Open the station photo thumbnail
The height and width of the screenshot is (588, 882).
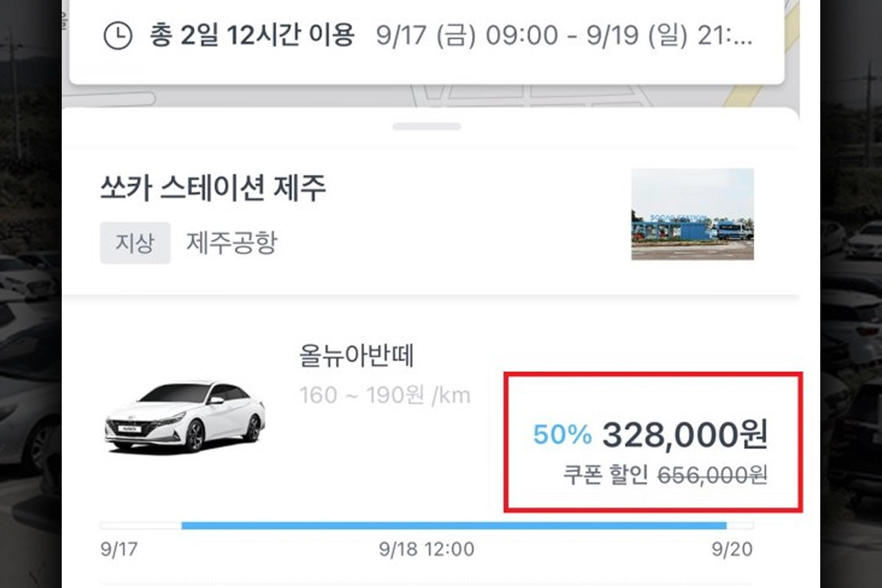tap(692, 214)
